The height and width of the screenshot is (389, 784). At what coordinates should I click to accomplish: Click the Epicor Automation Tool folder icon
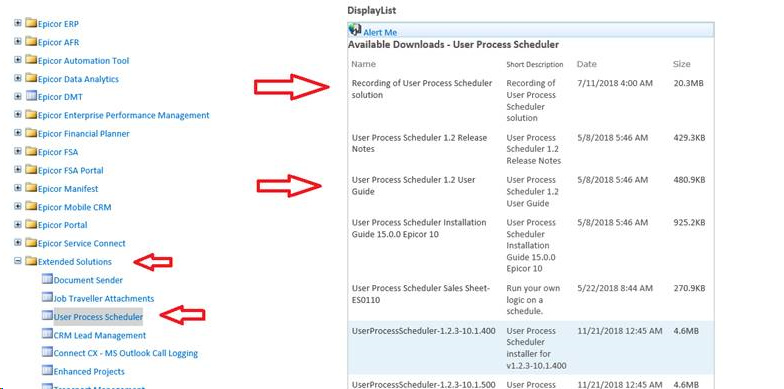[x=31, y=60]
